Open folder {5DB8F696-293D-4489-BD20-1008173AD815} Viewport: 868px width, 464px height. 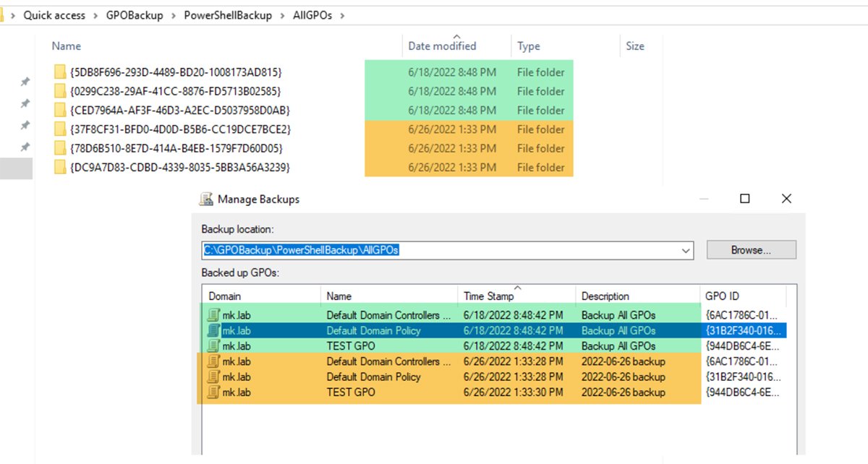pyautogui.click(x=170, y=72)
